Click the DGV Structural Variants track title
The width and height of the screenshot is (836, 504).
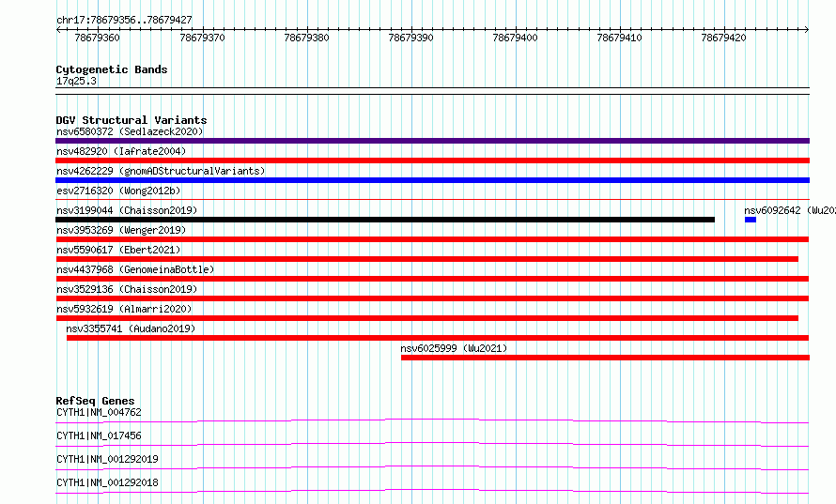(x=132, y=120)
